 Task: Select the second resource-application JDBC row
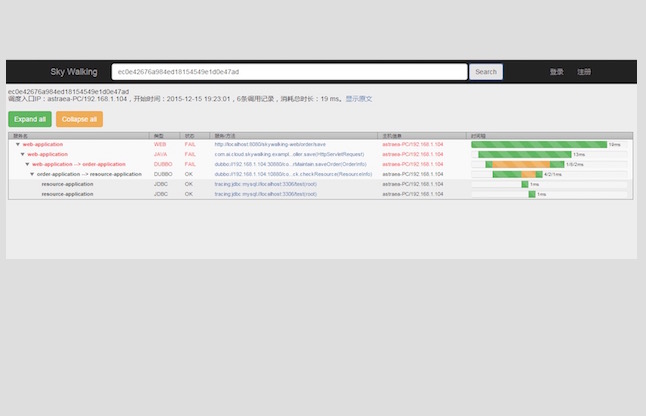point(321,194)
